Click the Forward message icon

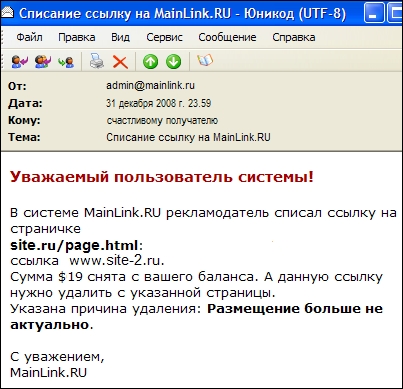pos(66,62)
